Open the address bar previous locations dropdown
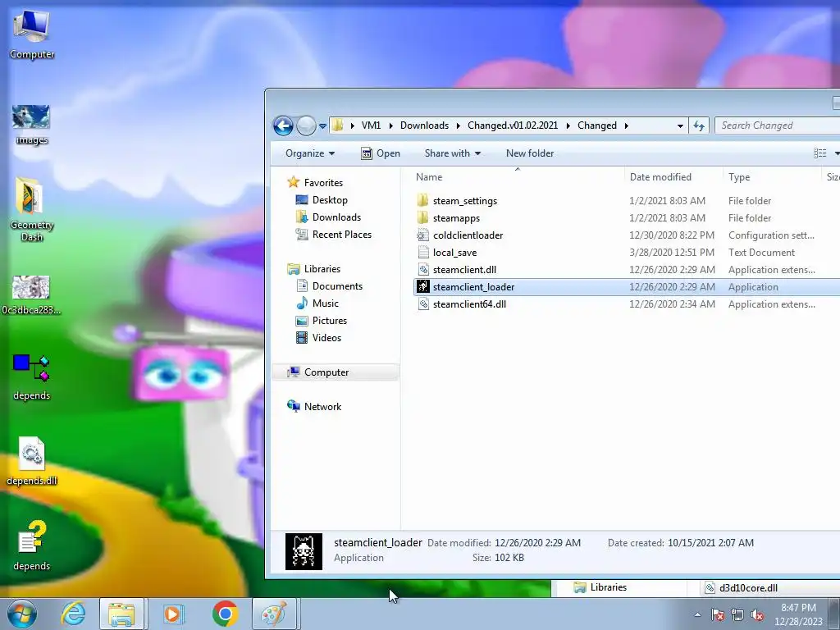840x630 pixels. pyautogui.click(x=680, y=126)
